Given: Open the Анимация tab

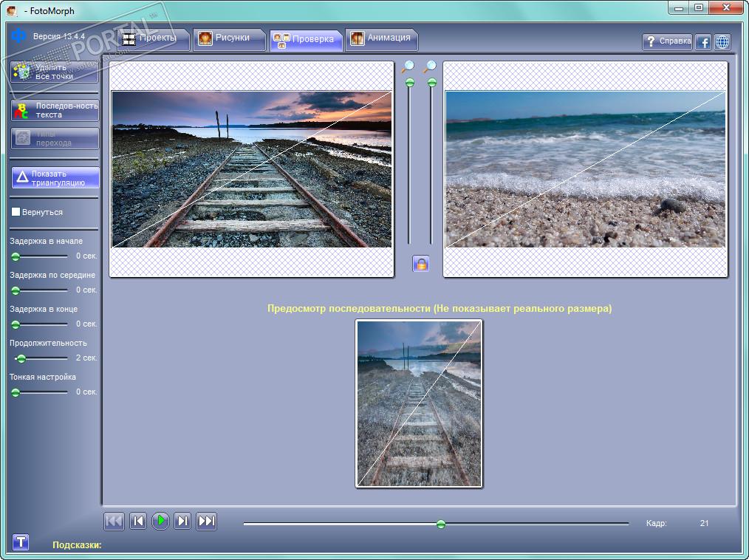Looking at the screenshot, I should [x=381, y=39].
